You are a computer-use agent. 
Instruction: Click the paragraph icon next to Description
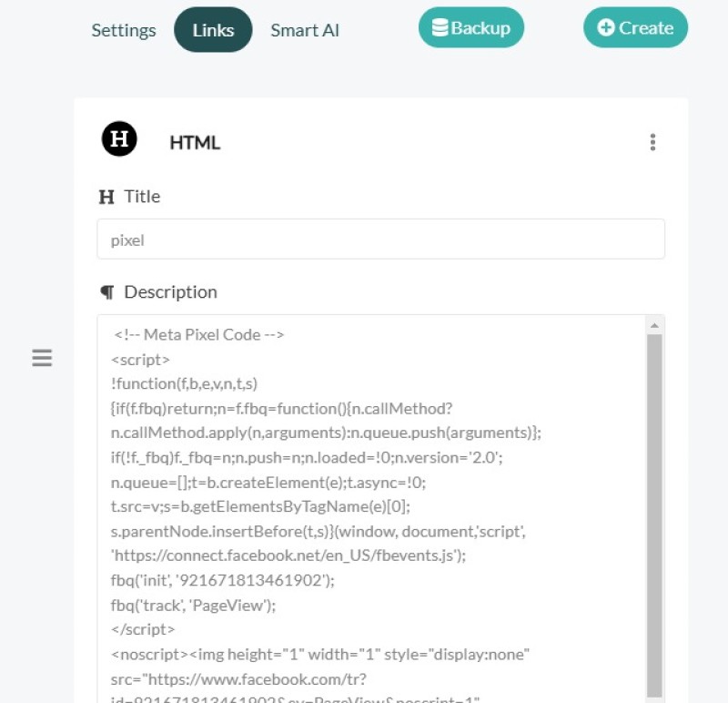pyautogui.click(x=107, y=292)
